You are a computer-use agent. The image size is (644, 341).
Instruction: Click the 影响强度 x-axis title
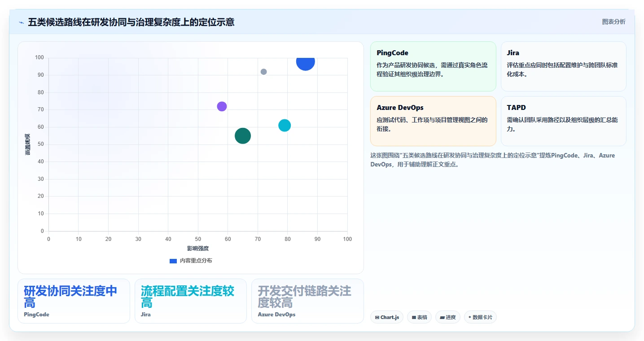[x=198, y=248]
